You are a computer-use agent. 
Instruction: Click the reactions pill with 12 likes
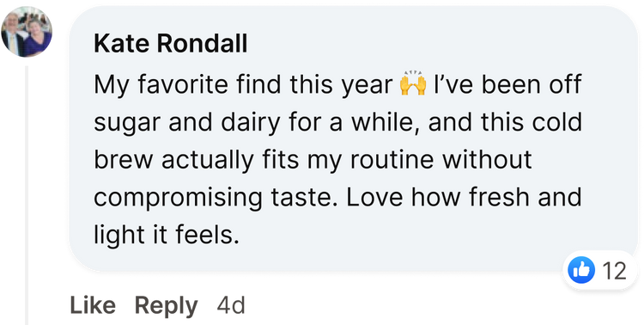[x=599, y=270]
